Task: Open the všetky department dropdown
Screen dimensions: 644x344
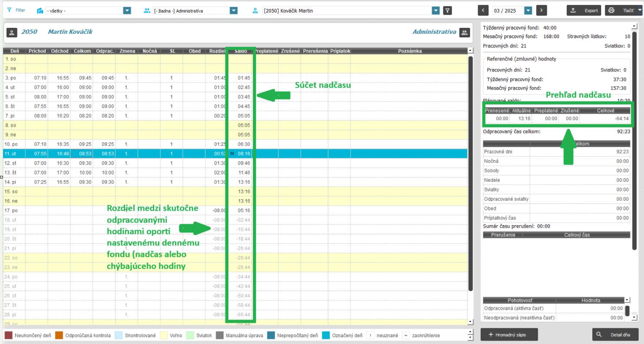Action: pyautogui.click(x=127, y=11)
